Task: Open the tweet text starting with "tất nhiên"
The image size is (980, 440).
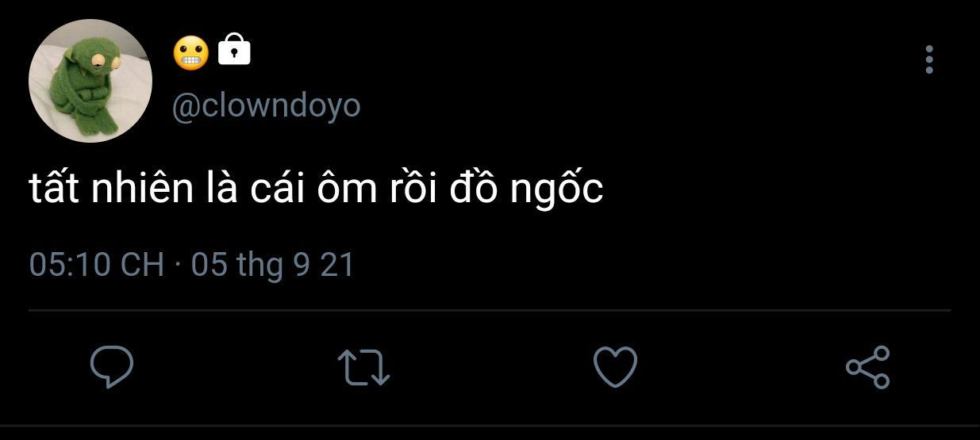Action: pos(317,189)
